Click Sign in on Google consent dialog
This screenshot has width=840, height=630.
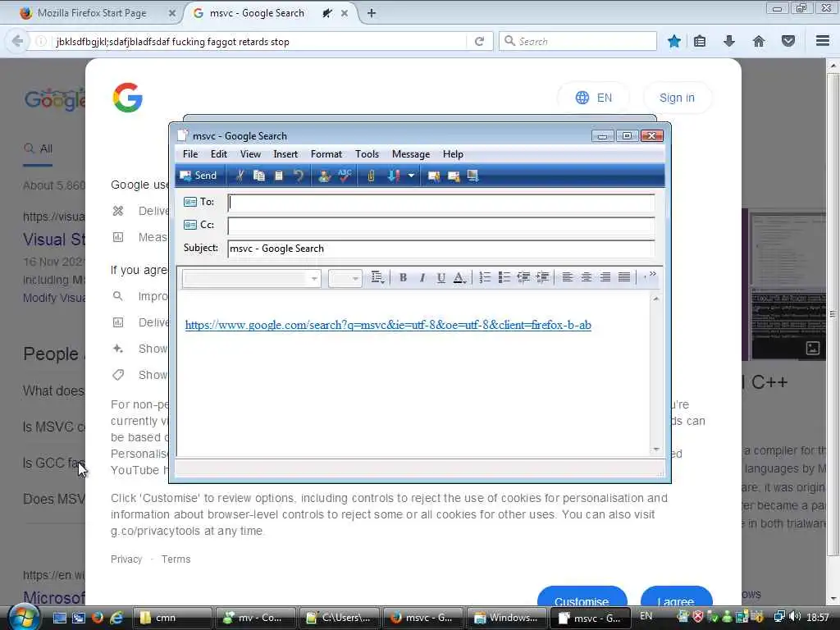click(677, 98)
